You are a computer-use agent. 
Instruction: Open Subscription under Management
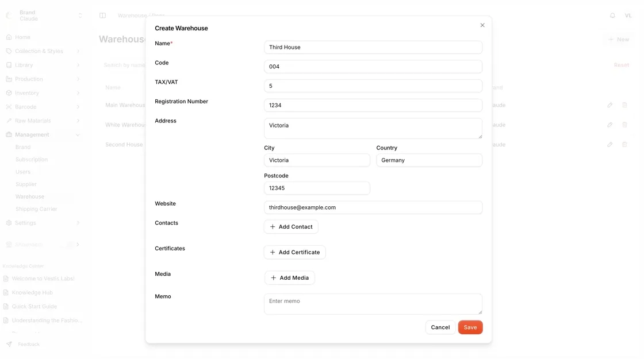pyautogui.click(x=32, y=159)
